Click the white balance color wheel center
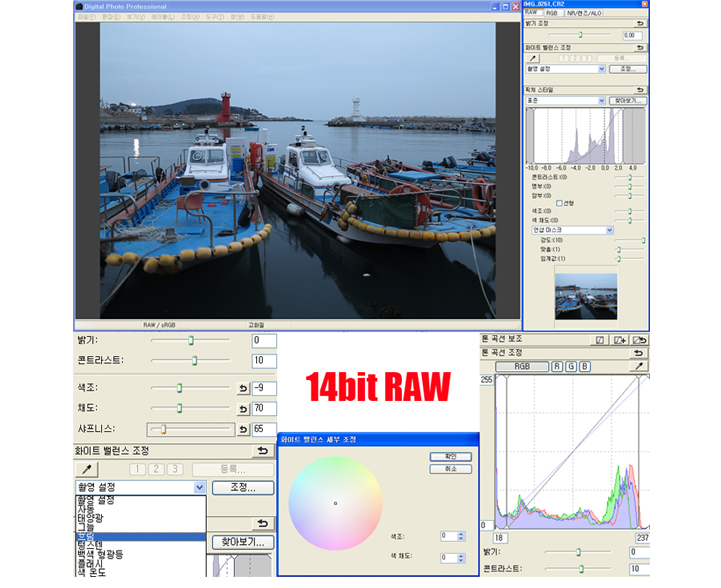This screenshot has width=721, height=588. (x=335, y=502)
